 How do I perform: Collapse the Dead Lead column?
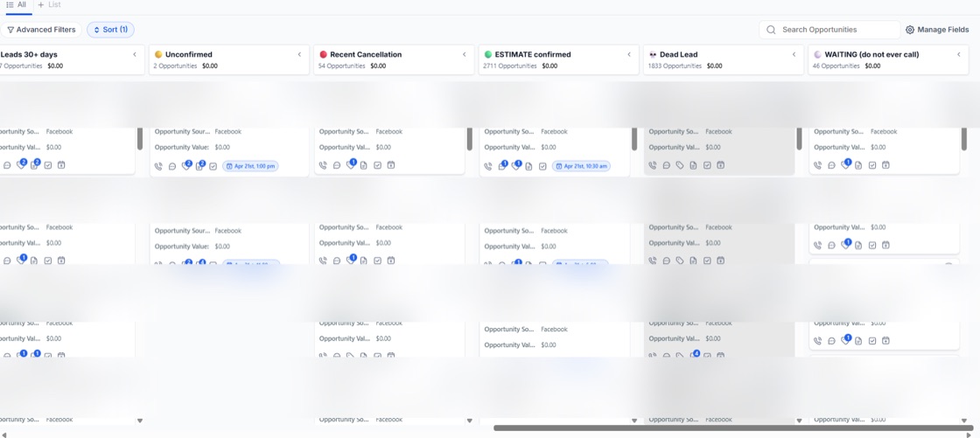794,54
